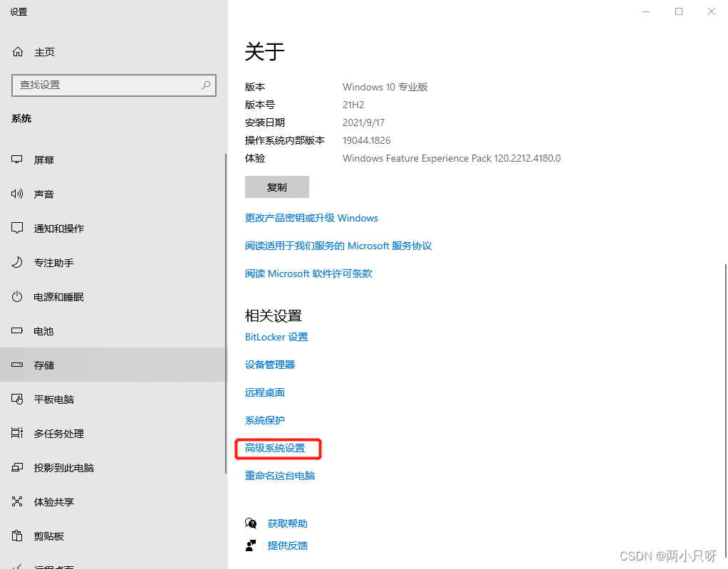
Task: Click the Power & sleep (电源和睡眠) icon
Action: click(x=16, y=296)
